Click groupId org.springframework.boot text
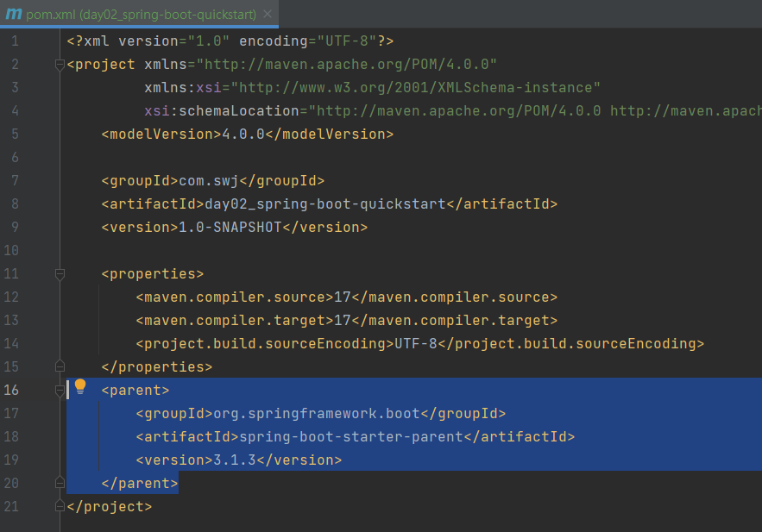 click(x=321, y=414)
